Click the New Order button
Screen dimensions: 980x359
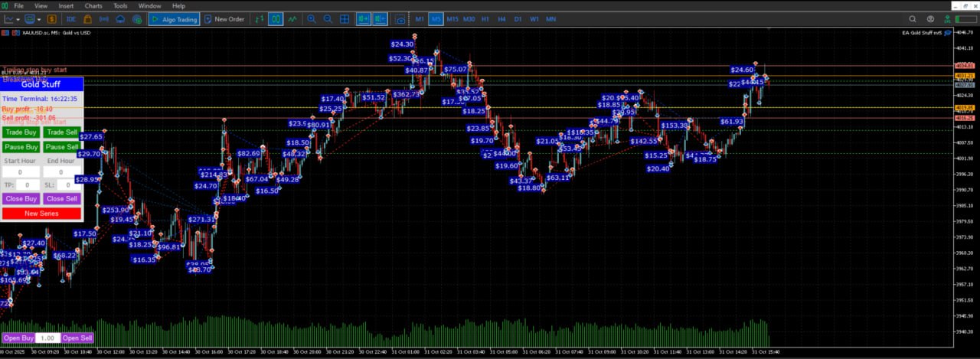coord(224,19)
